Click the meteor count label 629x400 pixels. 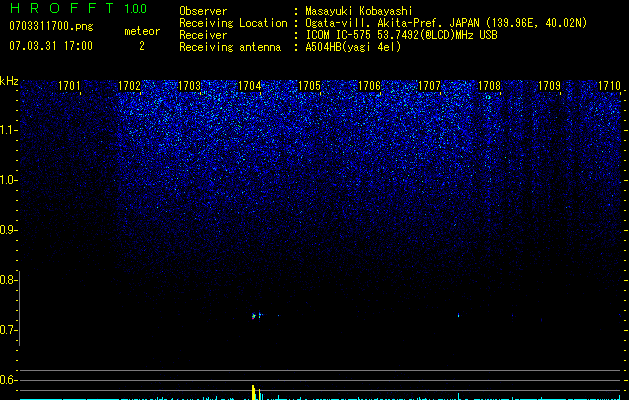142,31
